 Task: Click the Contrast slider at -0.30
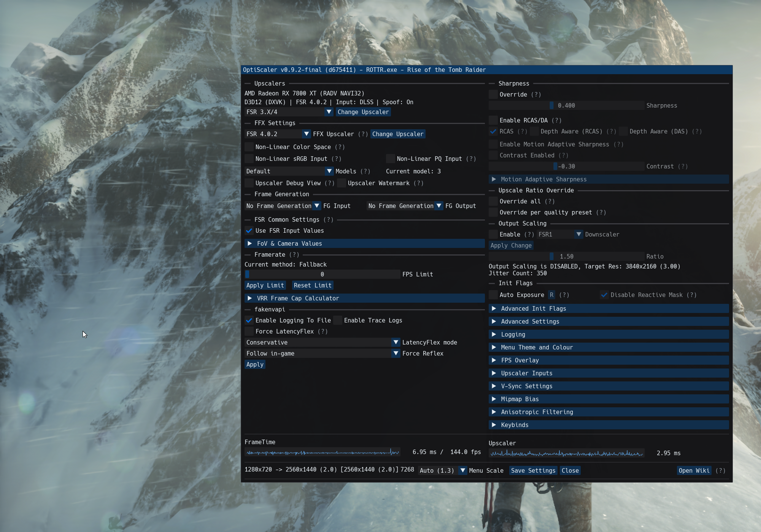[566, 166]
